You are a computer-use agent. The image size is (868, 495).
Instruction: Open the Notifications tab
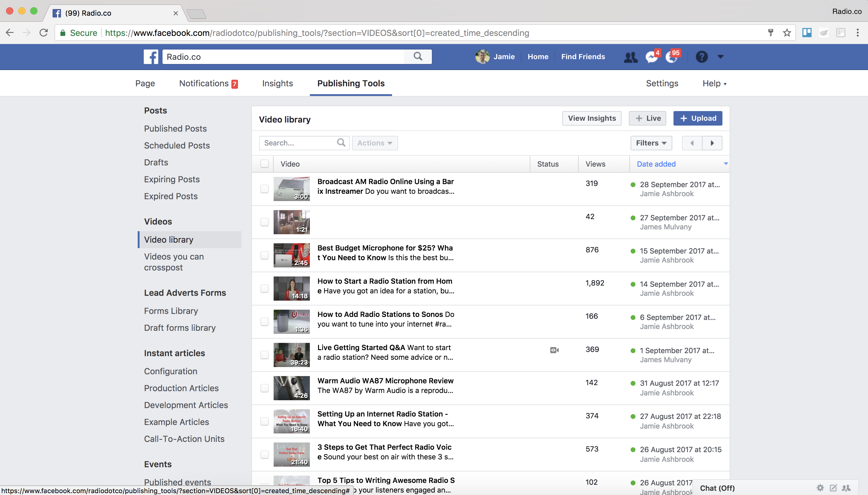pyautogui.click(x=208, y=83)
